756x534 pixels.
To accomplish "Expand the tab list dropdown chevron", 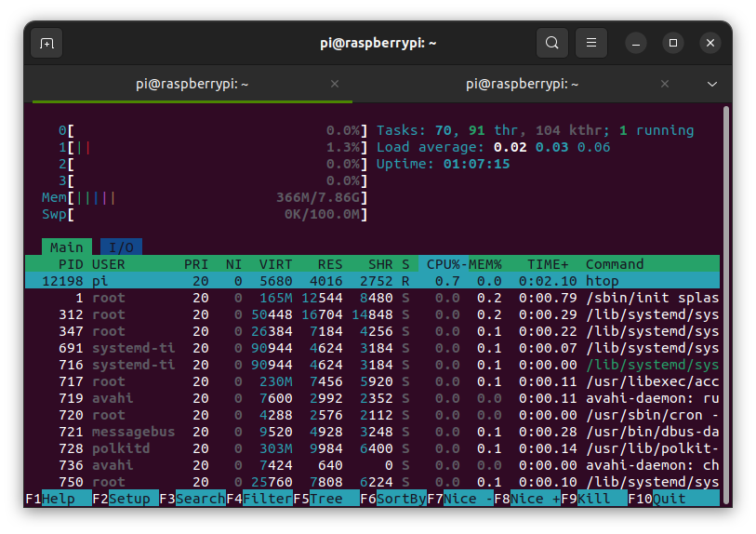I will [x=712, y=84].
